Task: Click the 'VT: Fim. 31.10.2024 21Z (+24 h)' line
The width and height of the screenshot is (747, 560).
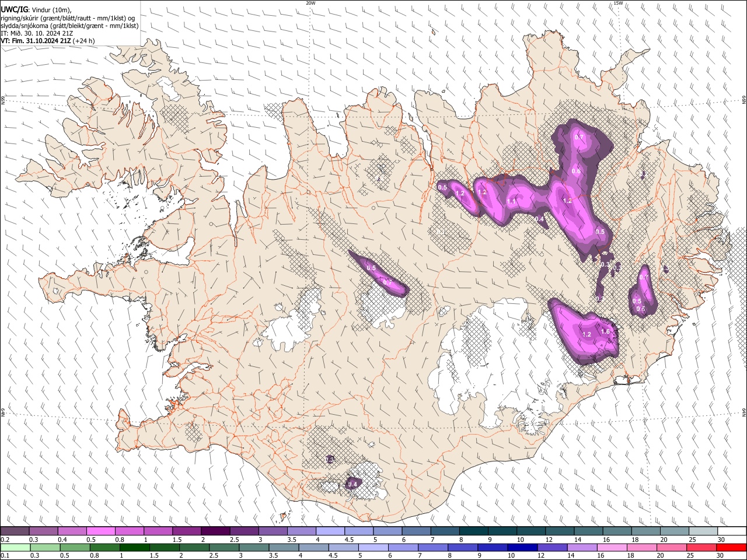Action: pos(47,41)
